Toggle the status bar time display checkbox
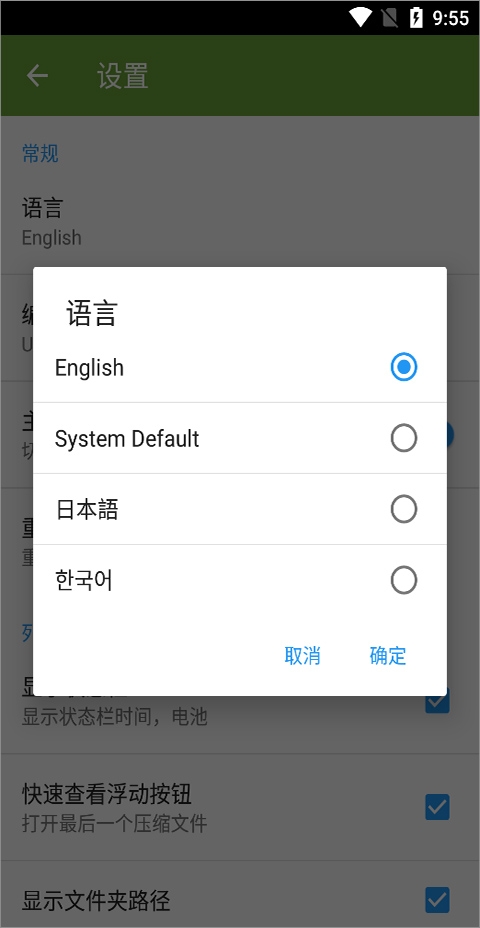Image resolution: width=480 pixels, height=928 pixels. 437,701
